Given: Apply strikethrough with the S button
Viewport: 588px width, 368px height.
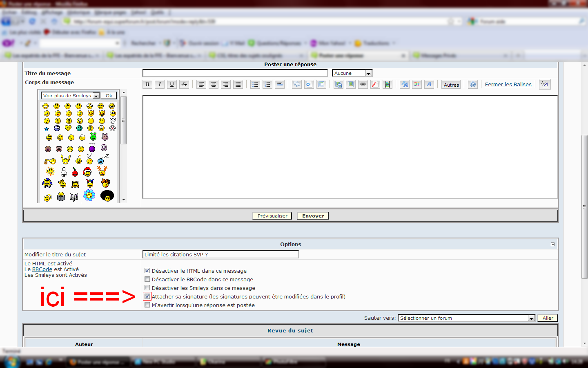Looking at the screenshot, I should [184, 85].
